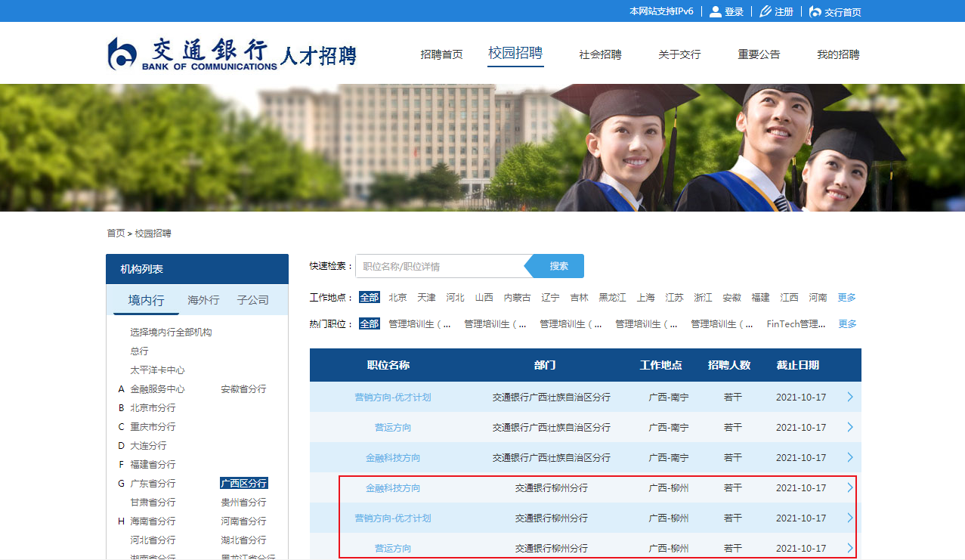Select 全部 in the 工作地点 filter
This screenshot has height=560, width=965.
[x=370, y=298]
